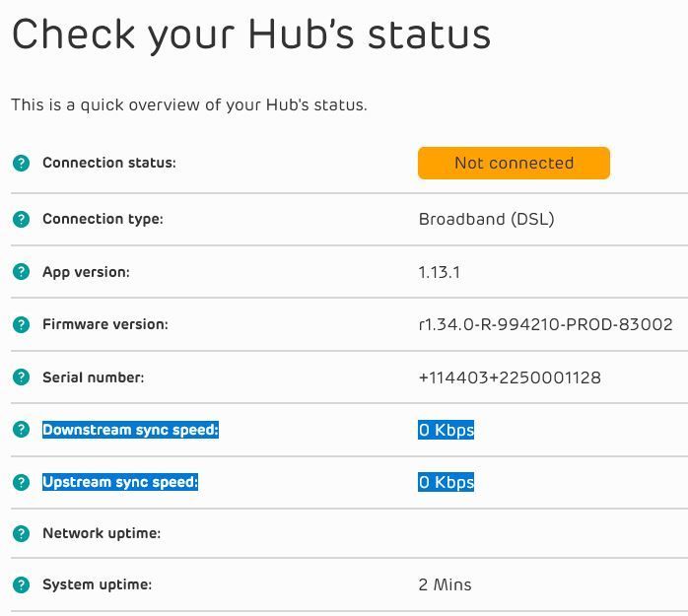Image resolution: width=688 pixels, height=616 pixels.
Task: Click question mark beside Serial number
Action: tap(21, 376)
